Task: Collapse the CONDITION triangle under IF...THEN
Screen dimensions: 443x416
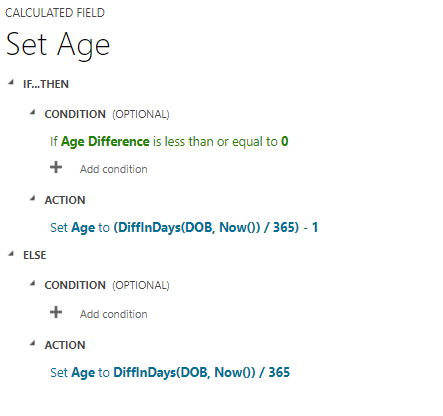Action: pyautogui.click(x=32, y=112)
